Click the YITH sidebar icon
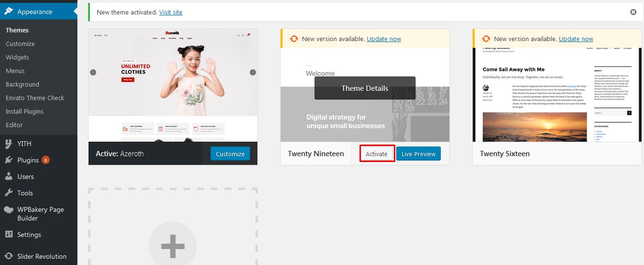The width and height of the screenshot is (644, 265). 9,144
